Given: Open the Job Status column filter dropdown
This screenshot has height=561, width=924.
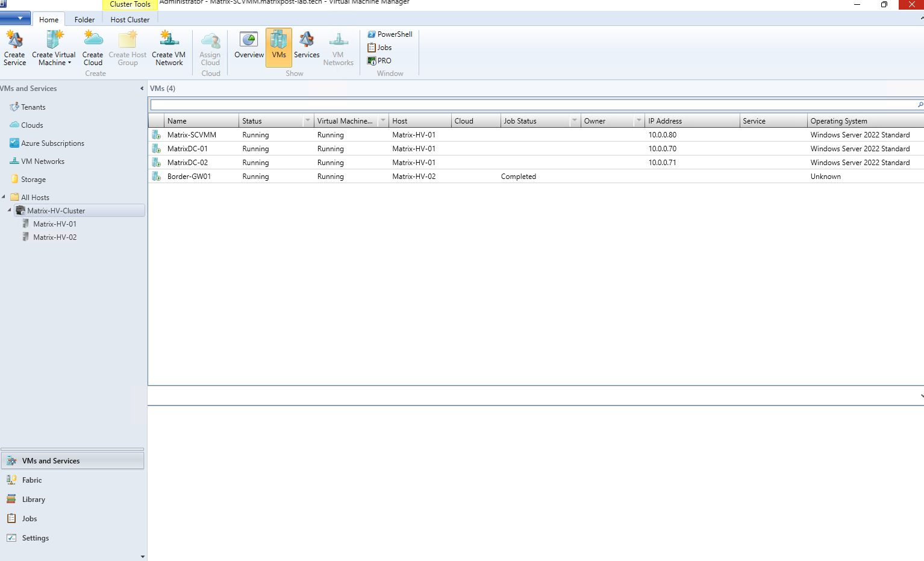Looking at the screenshot, I should [575, 121].
